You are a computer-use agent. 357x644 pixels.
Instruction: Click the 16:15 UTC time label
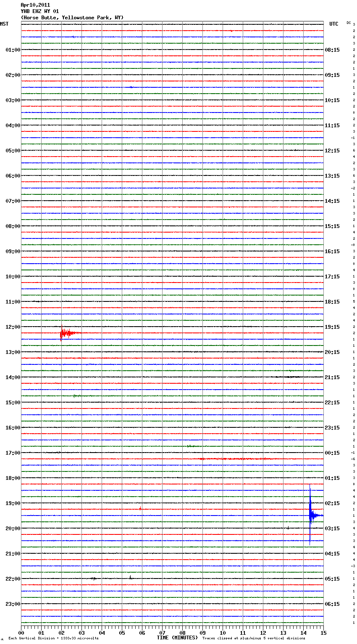332,251
